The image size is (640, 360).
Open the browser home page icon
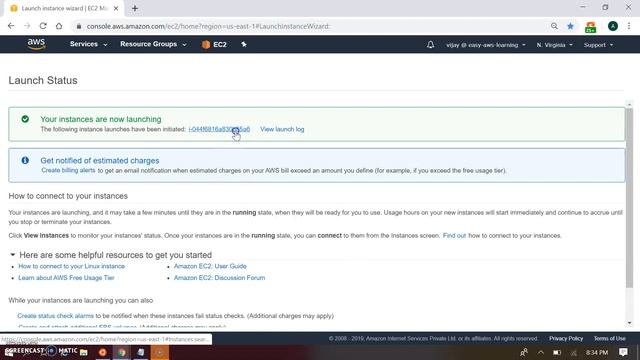[x=59, y=26]
